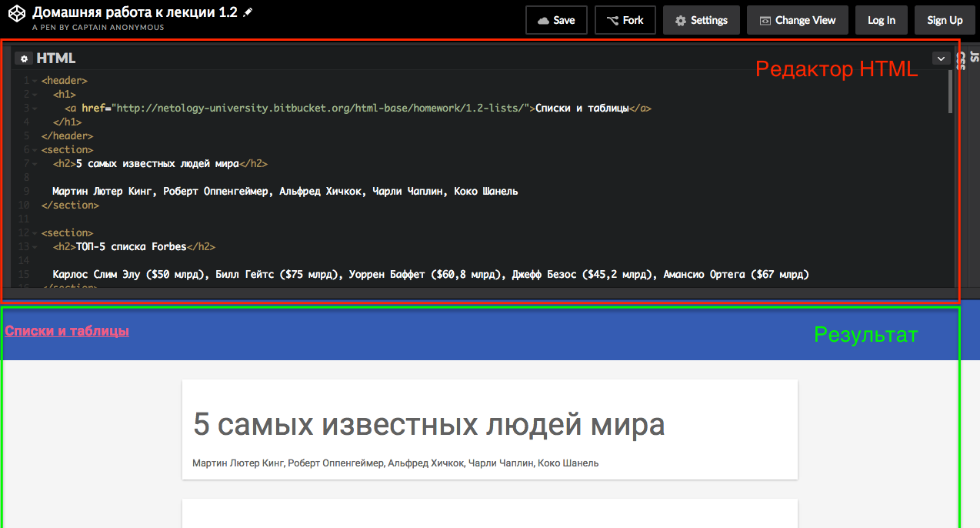The image size is (980, 528).
Task: Place cursor in code line 'Карлос Слим Элу...'
Action: click(431, 275)
